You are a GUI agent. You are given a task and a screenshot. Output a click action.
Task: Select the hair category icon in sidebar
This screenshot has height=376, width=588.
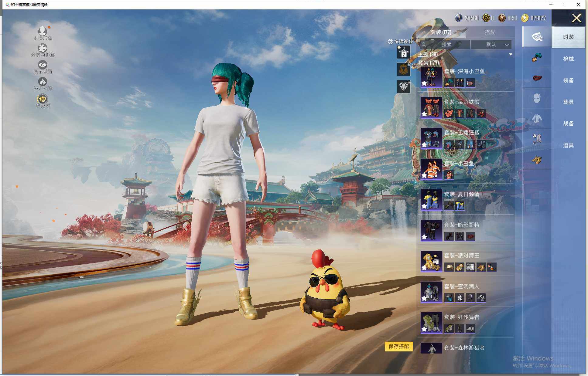click(x=537, y=57)
